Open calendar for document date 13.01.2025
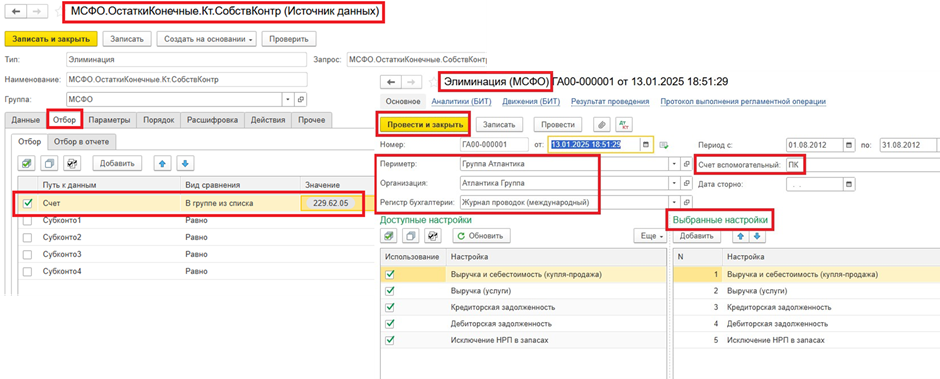The width and height of the screenshot is (940, 379). [x=645, y=145]
